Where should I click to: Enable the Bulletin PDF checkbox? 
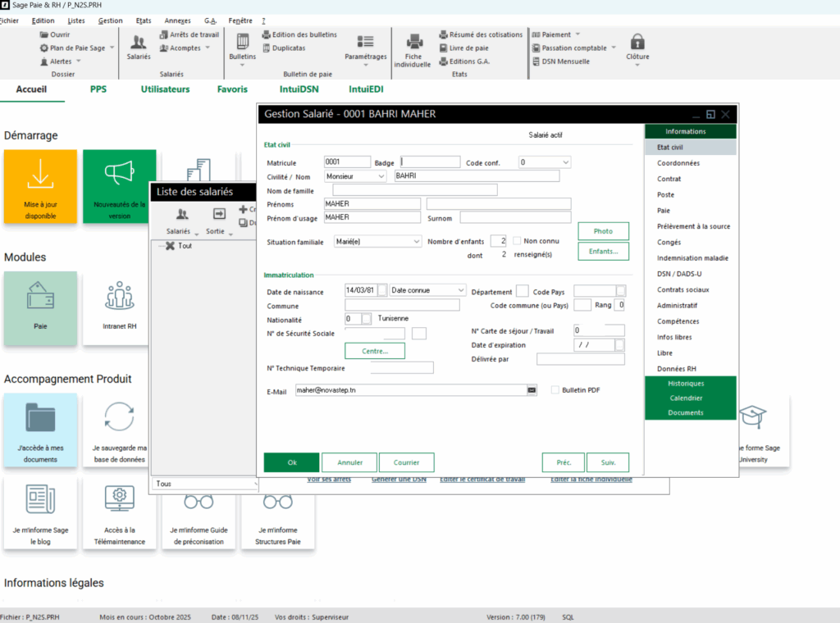[555, 390]
